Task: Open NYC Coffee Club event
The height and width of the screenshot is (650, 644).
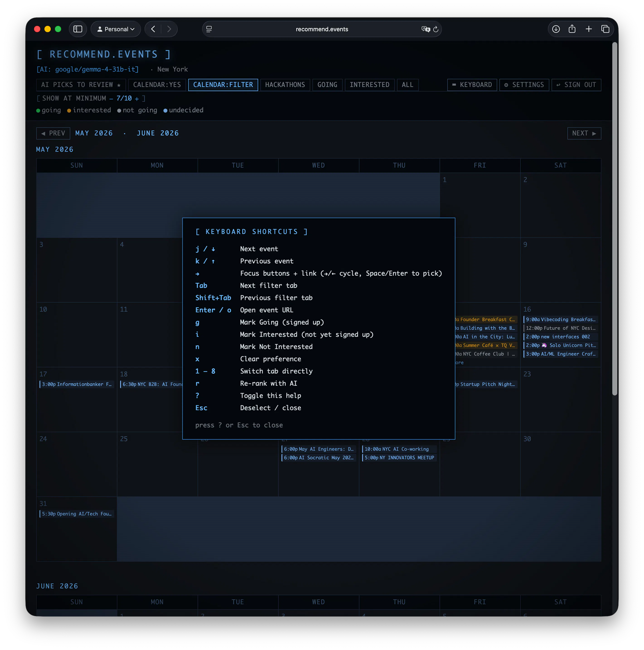Action: [486, 354]
